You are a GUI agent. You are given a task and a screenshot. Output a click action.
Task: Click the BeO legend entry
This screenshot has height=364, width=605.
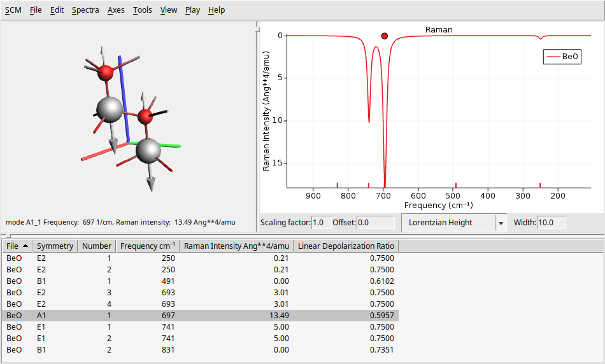coord(562,57)
